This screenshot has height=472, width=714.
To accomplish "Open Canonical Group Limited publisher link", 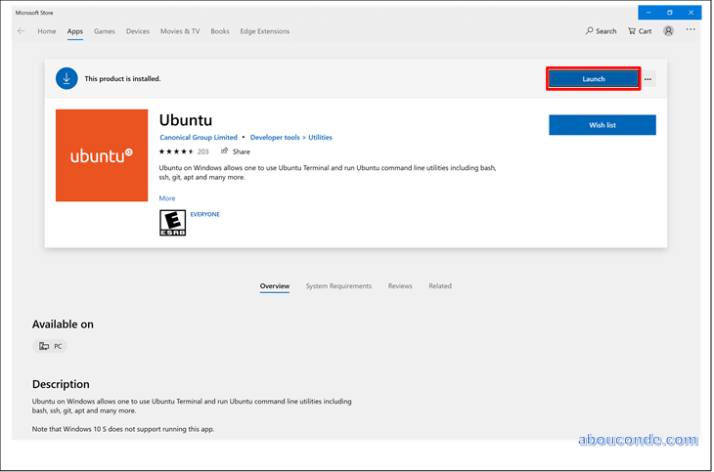I will [198, 137].
